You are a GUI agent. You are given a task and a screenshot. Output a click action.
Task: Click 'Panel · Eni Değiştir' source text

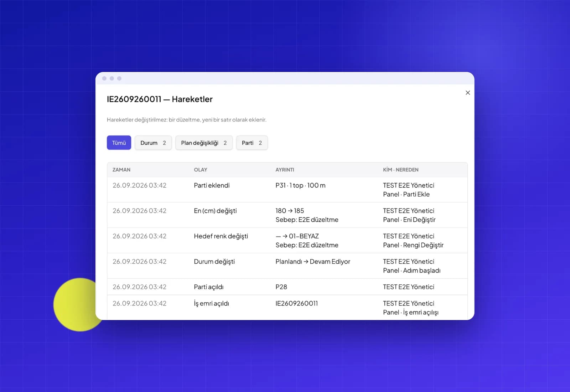pyautogui.click(x=409, y=220)
